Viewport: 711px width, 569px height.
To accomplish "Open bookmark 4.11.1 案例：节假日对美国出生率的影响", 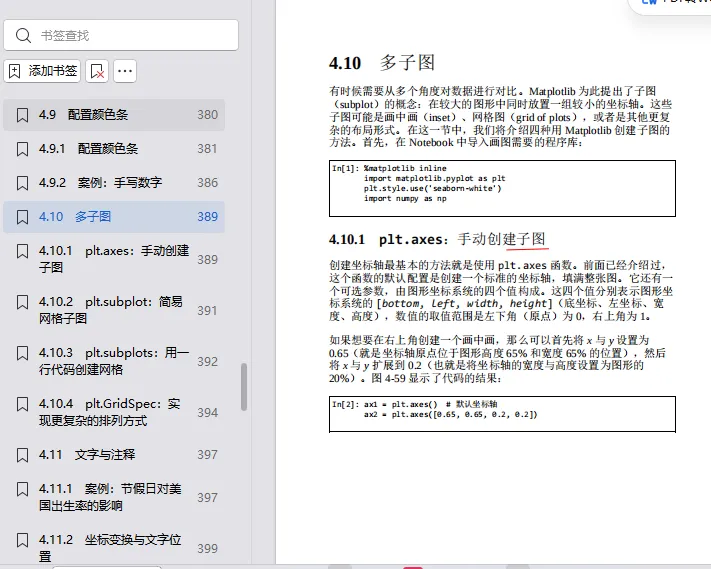I will click(114, 497).
